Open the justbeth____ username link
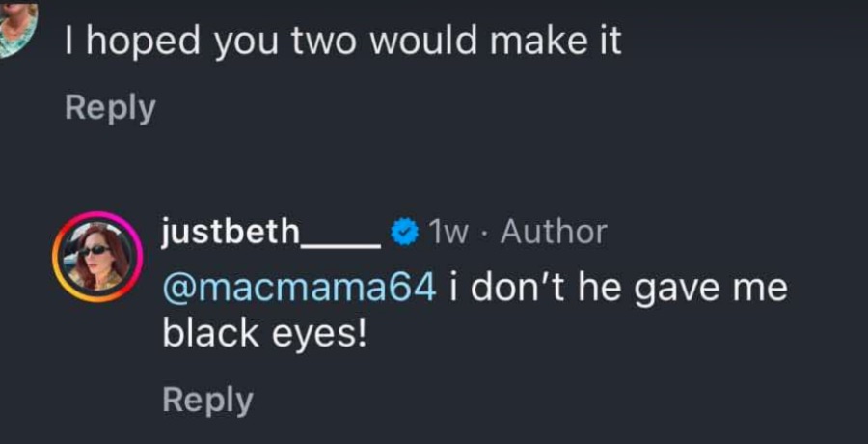This screenshot has width=868, height=444. pyautogui.click(x=271, y=233)
